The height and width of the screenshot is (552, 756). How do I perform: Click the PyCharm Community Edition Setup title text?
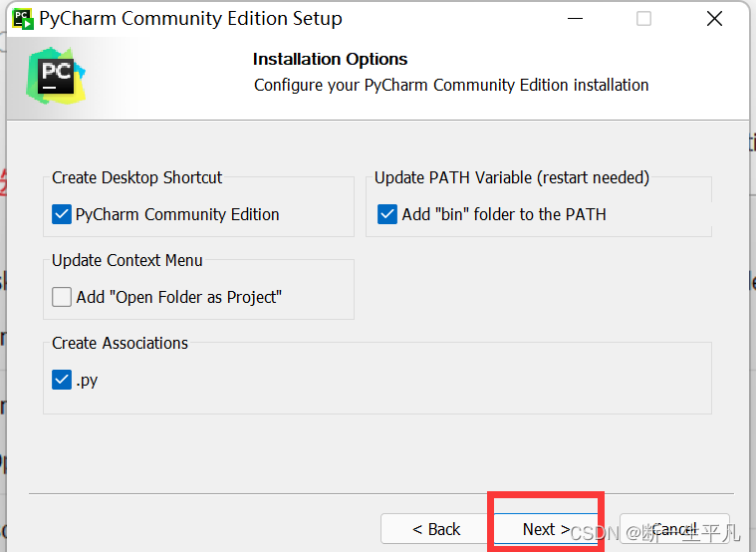191,19
